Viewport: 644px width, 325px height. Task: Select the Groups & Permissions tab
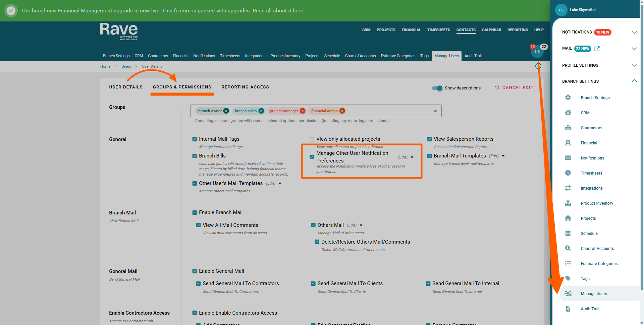pyautogui.click(x=182, y=87)
